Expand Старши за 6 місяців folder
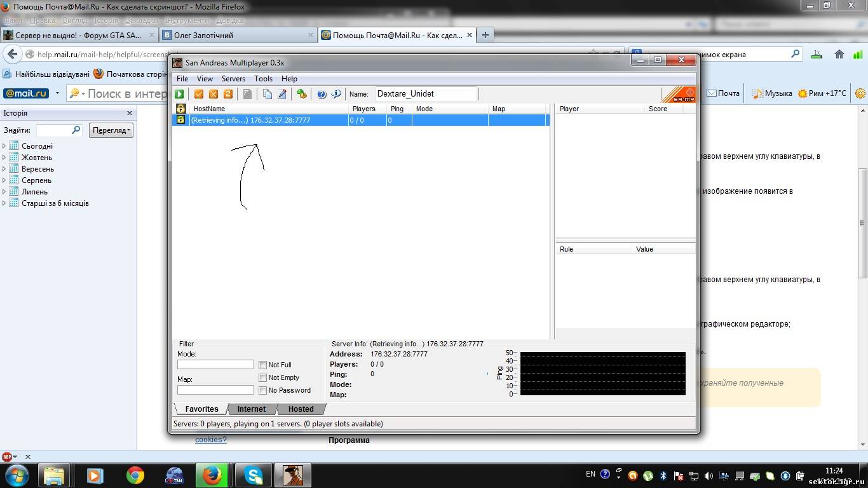 [4, 203]
